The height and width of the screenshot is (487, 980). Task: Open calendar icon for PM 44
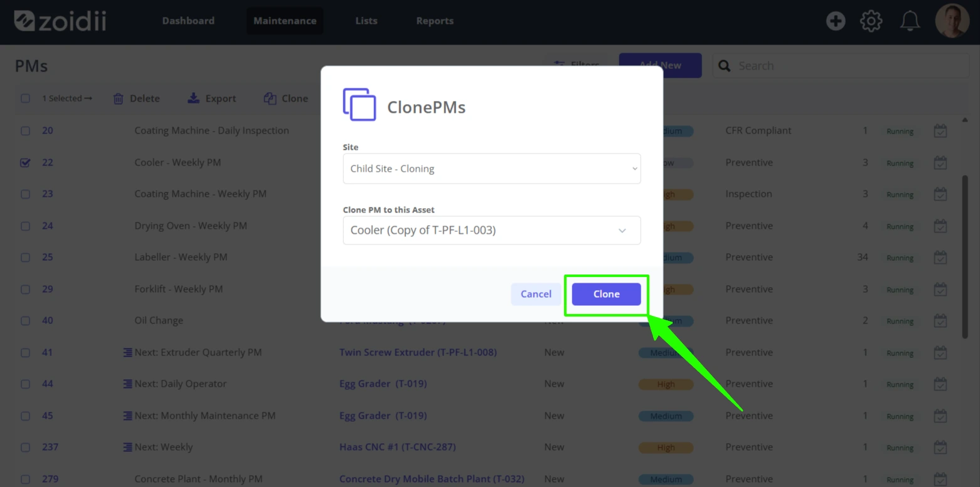click(940, 384)
